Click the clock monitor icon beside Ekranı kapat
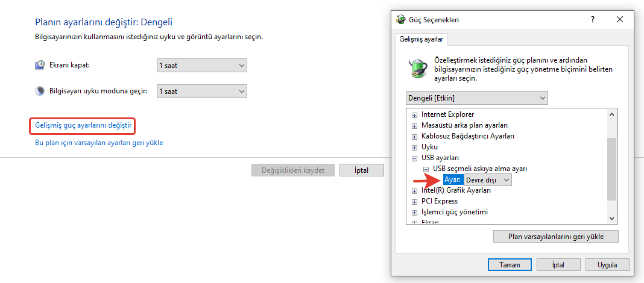 click(x=40, y=65)
